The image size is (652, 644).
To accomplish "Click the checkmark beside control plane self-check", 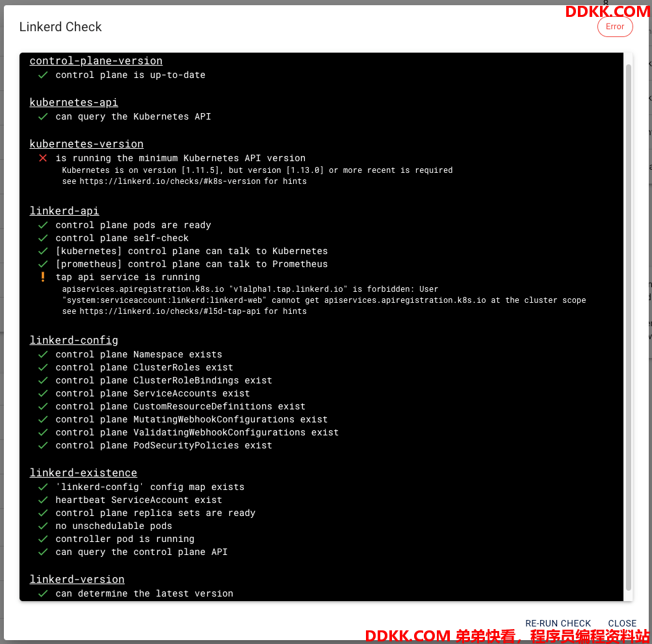I will (43, 238).
